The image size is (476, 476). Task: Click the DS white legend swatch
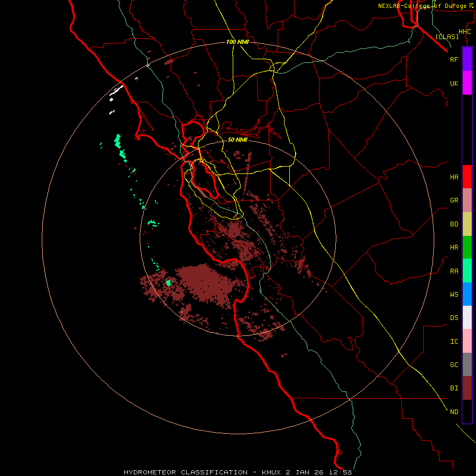(x=467, y=317)
